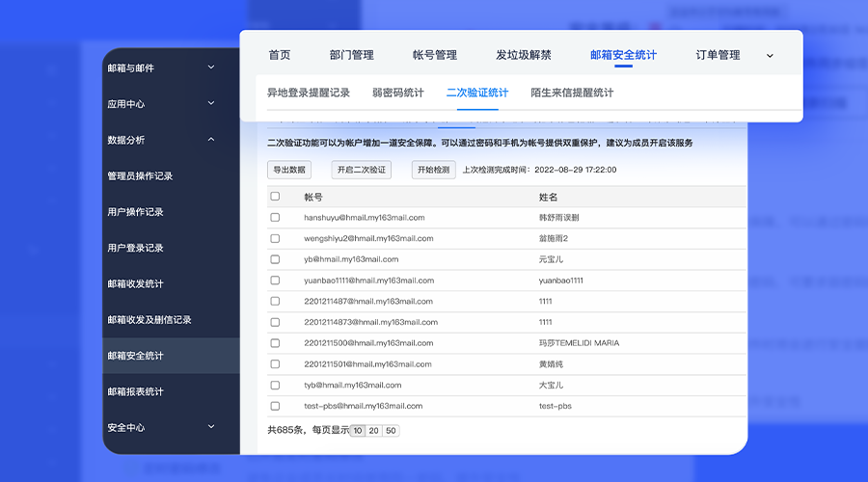Click the 导出数据 button
The image size is (868, 482).
pyautogui.click(x=289, y=170)
